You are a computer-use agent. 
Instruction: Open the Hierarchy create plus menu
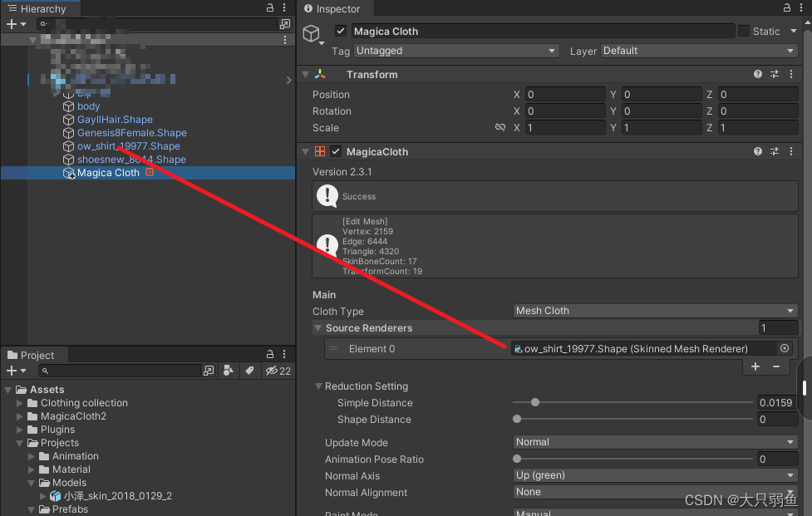pyautogui.click(x=16, y=24)
